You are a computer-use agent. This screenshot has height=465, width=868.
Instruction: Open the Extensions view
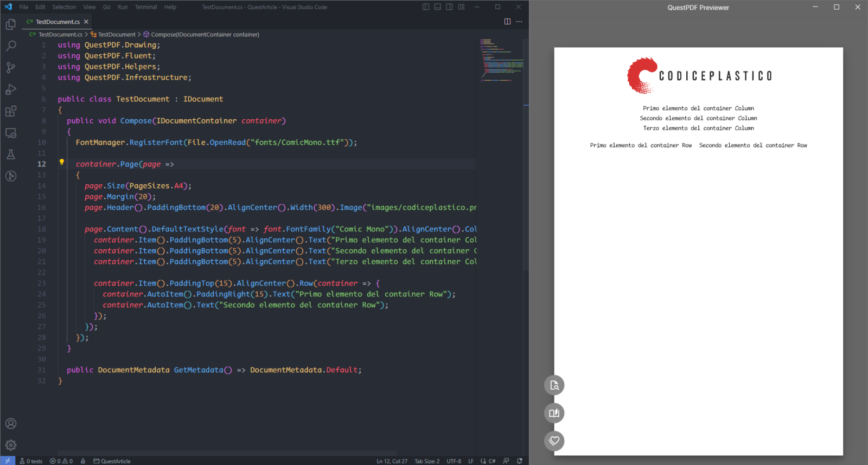[x=11, y=111]
